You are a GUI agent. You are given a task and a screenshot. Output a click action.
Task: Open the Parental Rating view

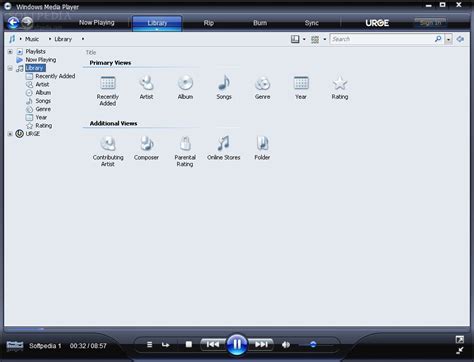click(185, 151)
